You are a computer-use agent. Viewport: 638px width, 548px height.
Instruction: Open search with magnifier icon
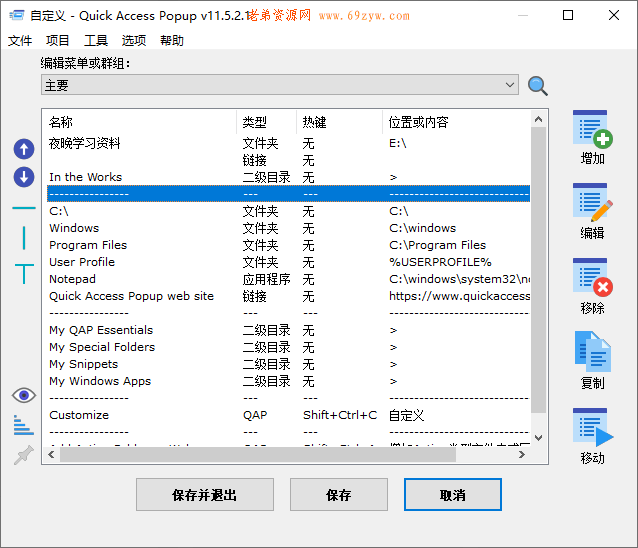tap(537, 86)
